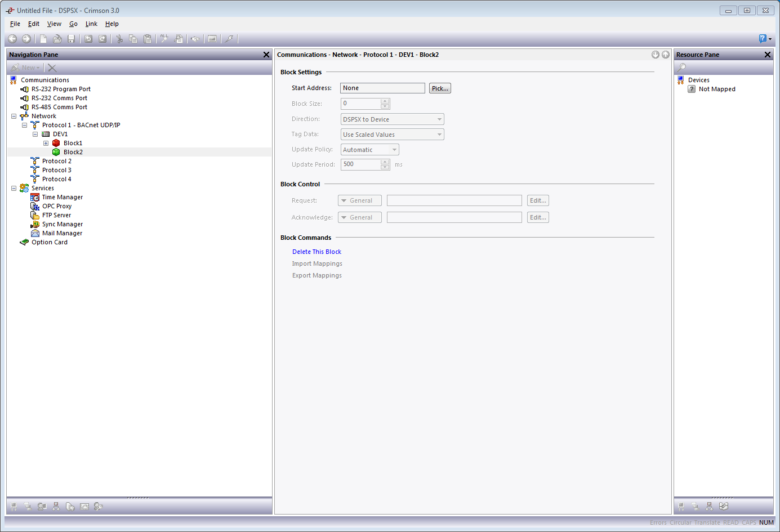Collapse the Protocol 1 - BACnet UDP/IP node

pyautogui.click(x=25, y=125)
